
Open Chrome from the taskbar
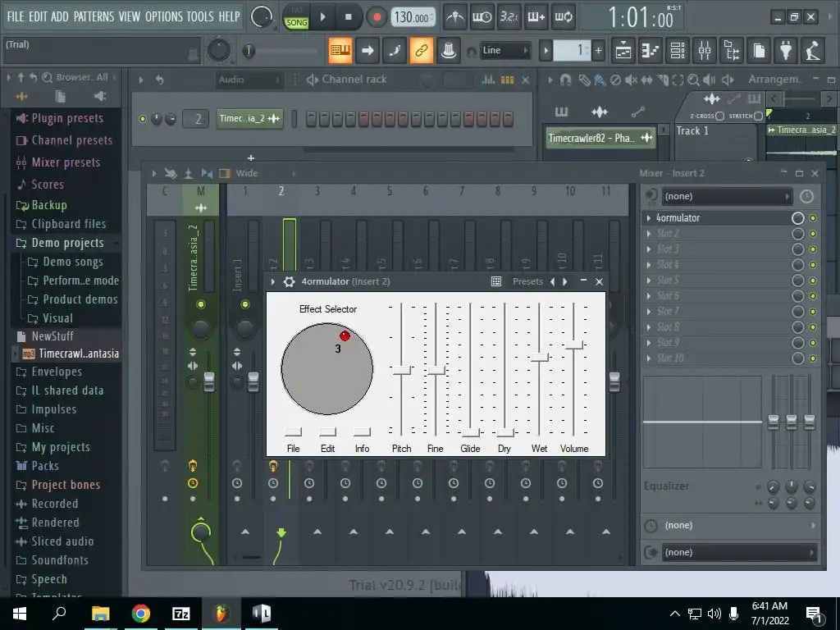pos(141,614)
